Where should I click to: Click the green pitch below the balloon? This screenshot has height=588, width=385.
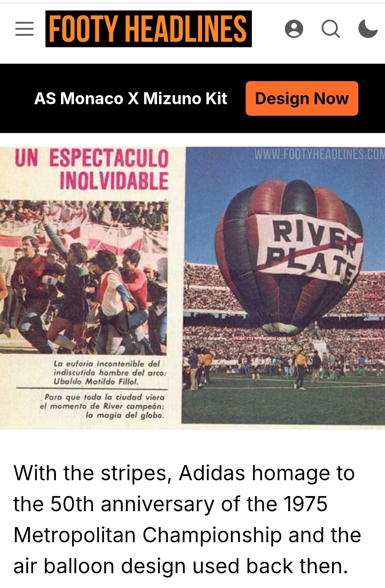[x=283, y=400]
